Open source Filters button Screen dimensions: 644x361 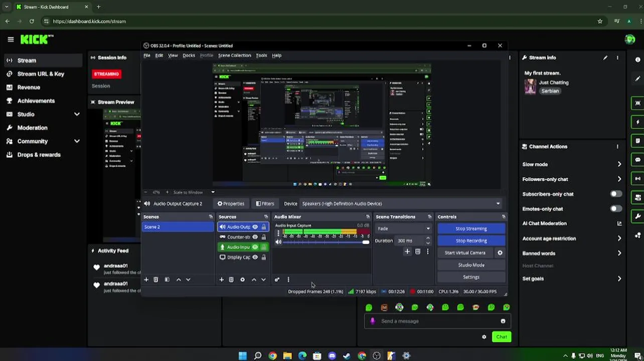coord(265,204)
